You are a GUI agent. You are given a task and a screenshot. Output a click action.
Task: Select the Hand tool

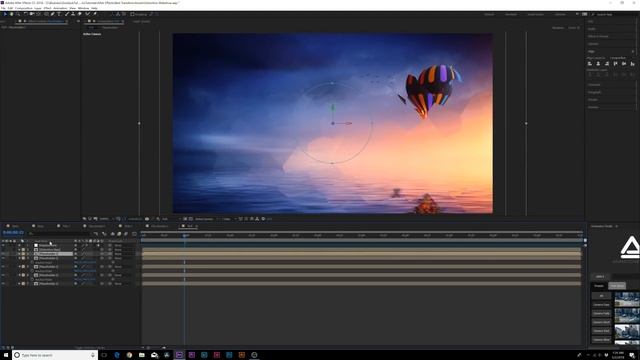(11, 14)
